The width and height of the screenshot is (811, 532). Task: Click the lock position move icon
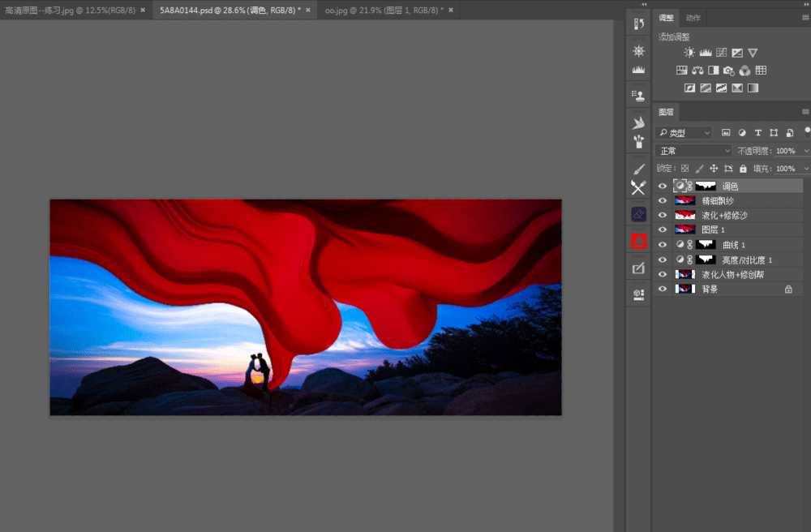[714, 169]
